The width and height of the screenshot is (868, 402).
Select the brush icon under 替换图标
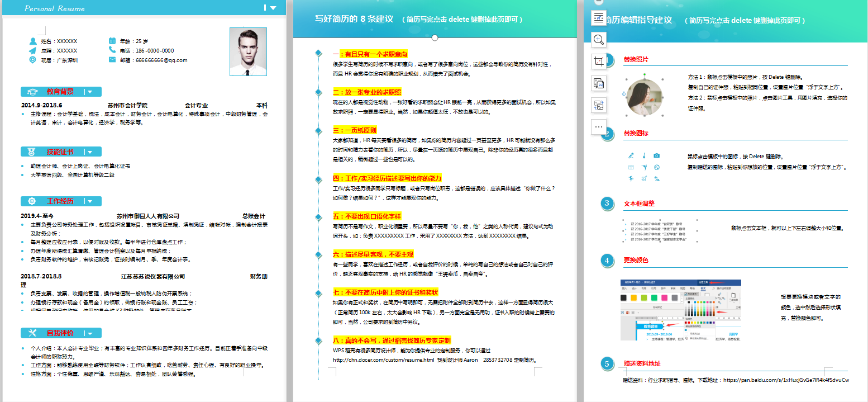point(644,155)
